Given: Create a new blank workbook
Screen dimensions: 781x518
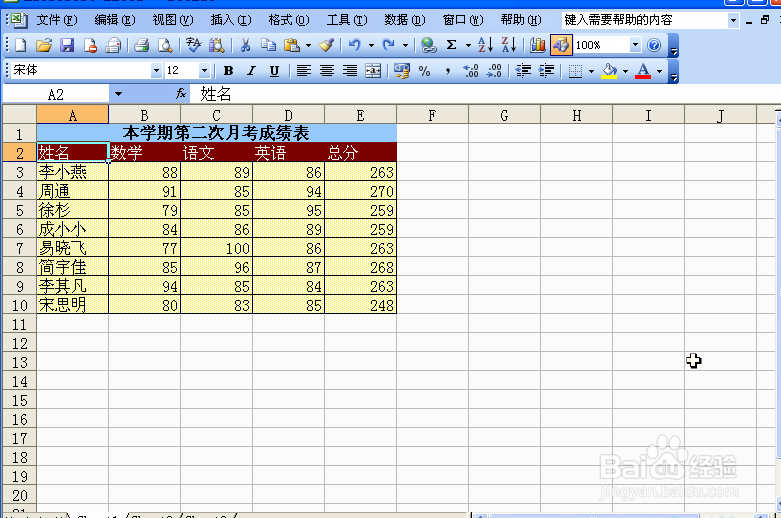Looking at the screenshot, I should pos(21,45).
